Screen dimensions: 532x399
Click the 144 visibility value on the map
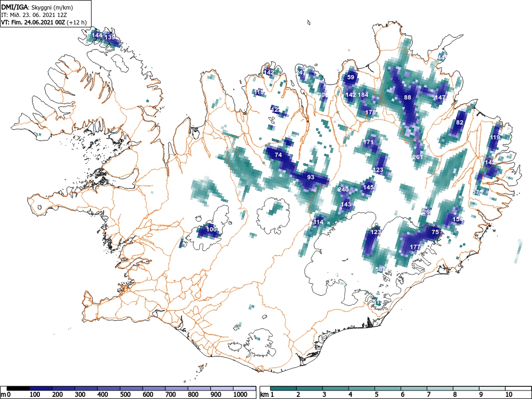(97, 35)
